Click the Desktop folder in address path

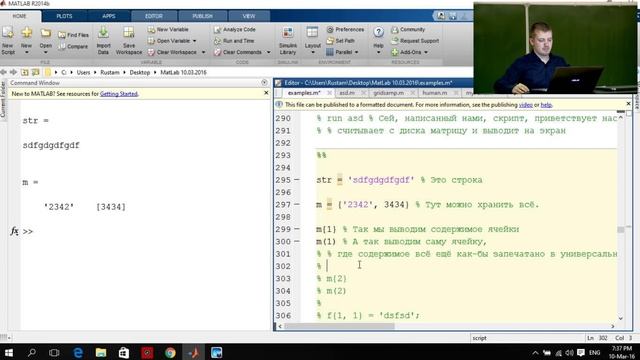pos(140,72)
